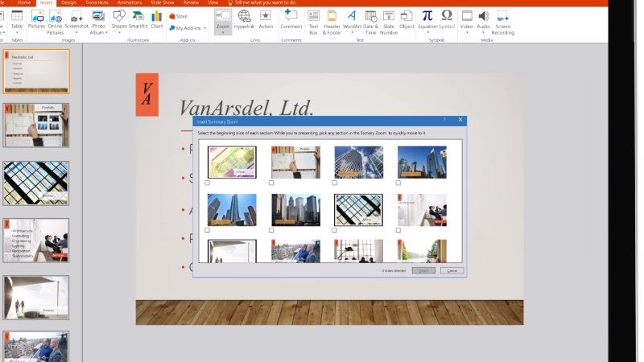Viewport: 644px width, 362px height.
Task: Click the Hyperlink icon
Action: [244, 19]
